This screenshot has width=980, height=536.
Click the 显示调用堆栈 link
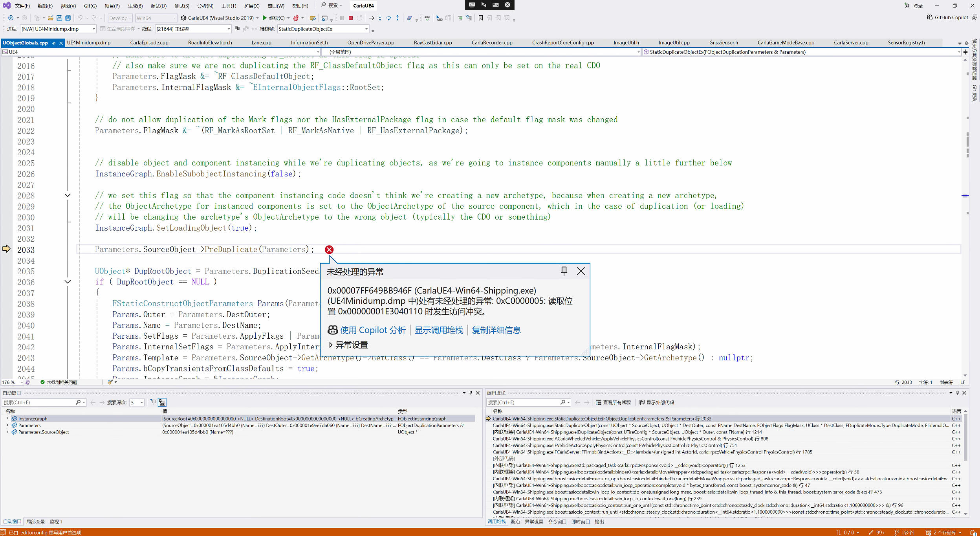click(439, 330)
